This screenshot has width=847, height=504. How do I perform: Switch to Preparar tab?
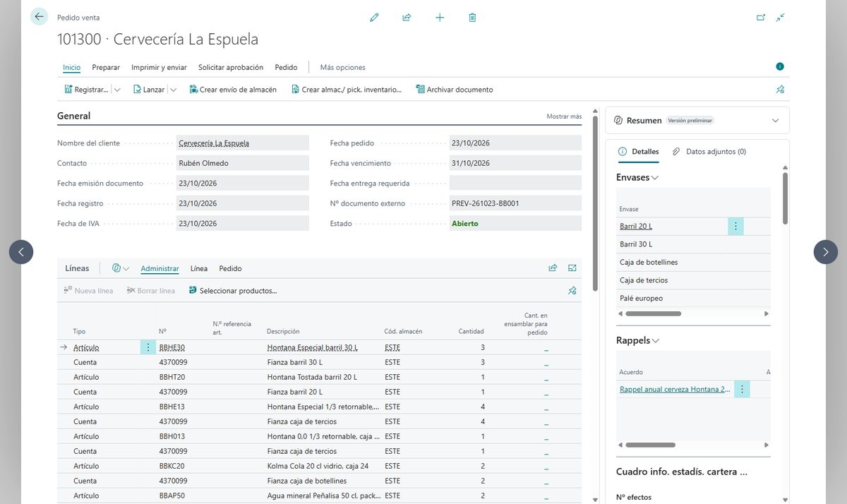point(106,67)
